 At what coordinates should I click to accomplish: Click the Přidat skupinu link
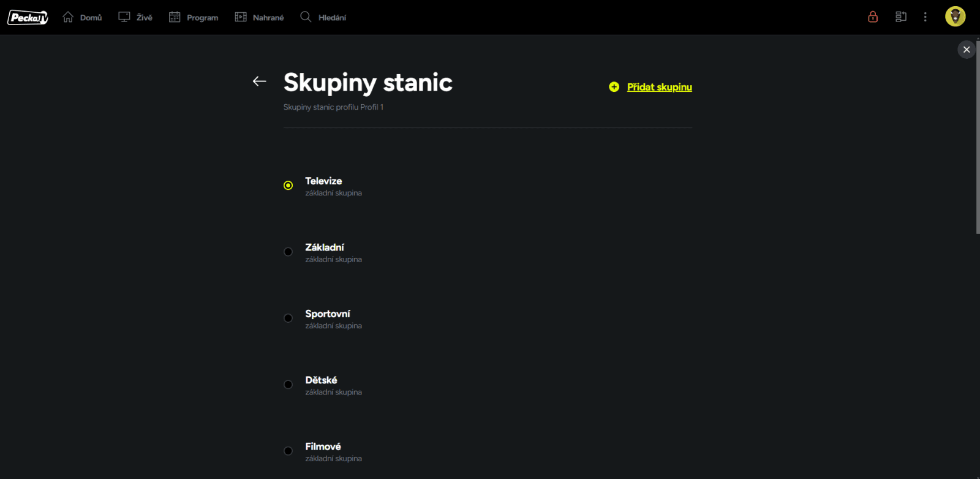click(660, 87)
